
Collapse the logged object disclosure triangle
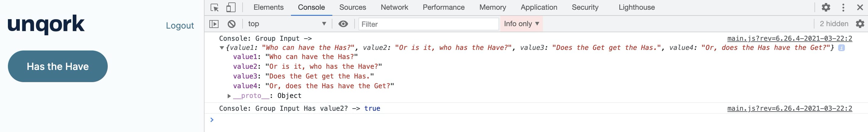pos(222,48)
